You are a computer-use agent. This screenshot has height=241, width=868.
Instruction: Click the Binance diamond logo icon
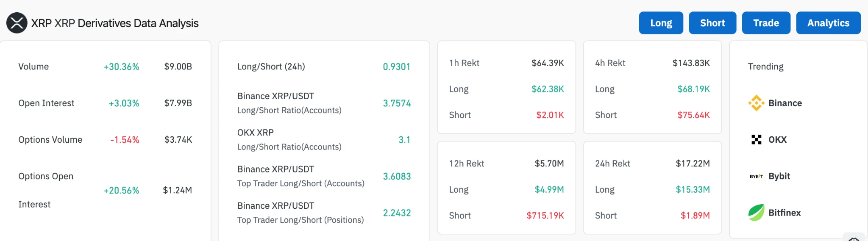point(756,103)
